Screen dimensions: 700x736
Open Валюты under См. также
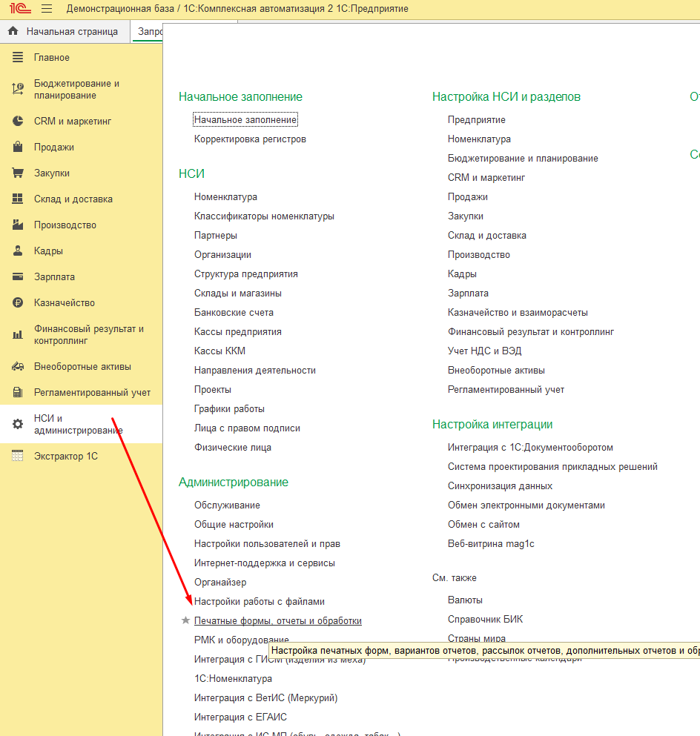[465, 600]
